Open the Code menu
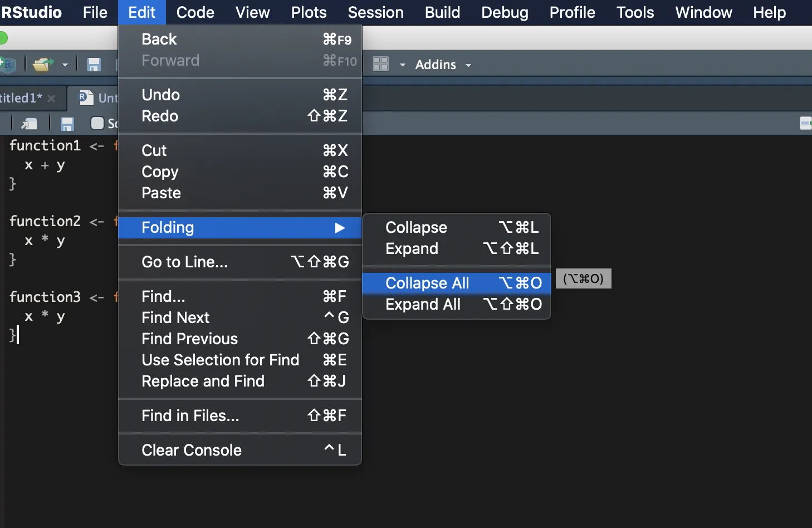The image size is (812, 528). [195, 12]
